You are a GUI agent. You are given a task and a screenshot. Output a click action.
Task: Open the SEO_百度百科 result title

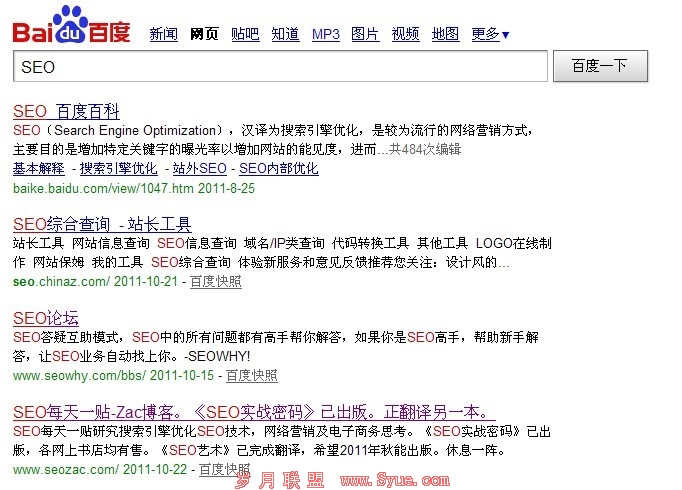pos(66,112)
